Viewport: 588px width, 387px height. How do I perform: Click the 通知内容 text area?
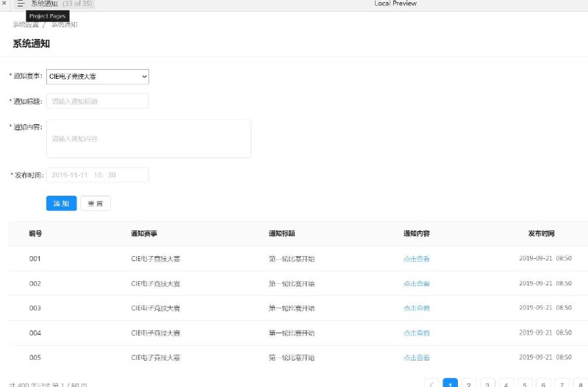coord(149,138)
